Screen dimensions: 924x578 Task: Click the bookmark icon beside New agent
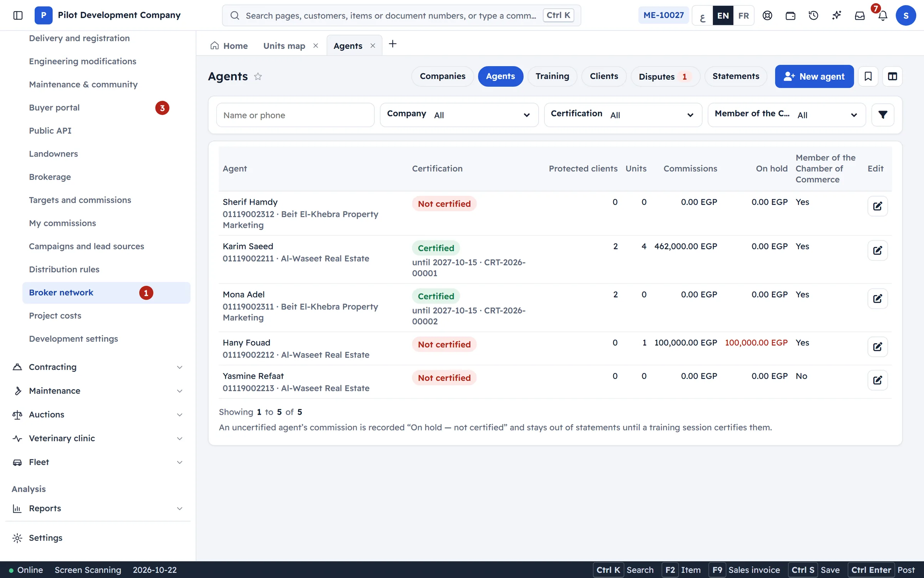pos(868,76)
